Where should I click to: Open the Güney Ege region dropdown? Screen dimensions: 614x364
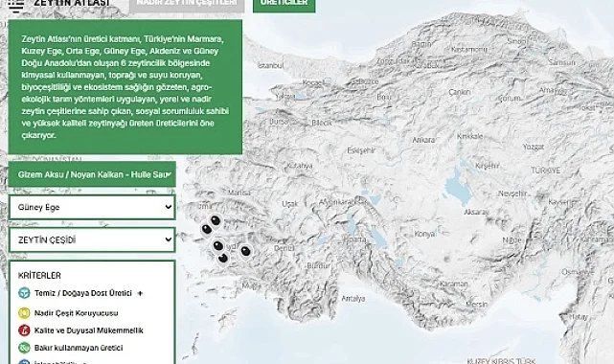(92, 207)
